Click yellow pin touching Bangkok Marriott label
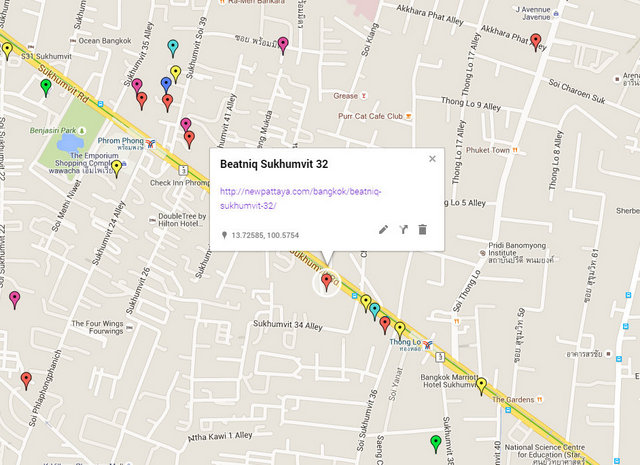 coord(482,386)
